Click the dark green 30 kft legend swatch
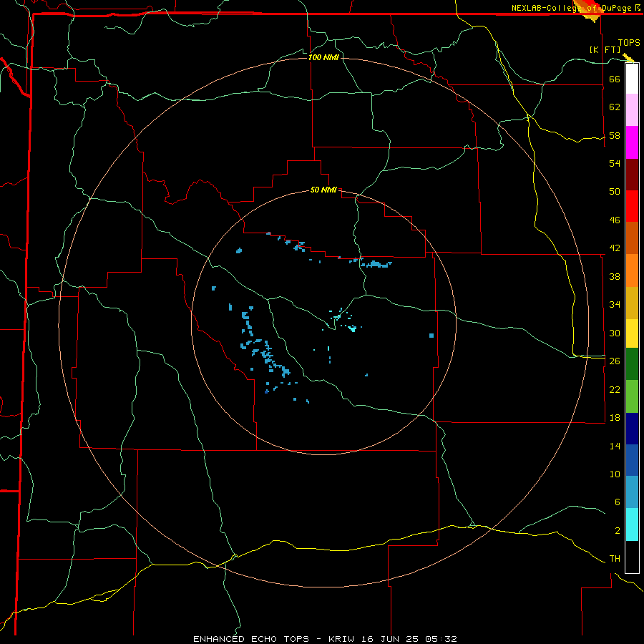This screenshot has height=644, width=644. point(632,364)
